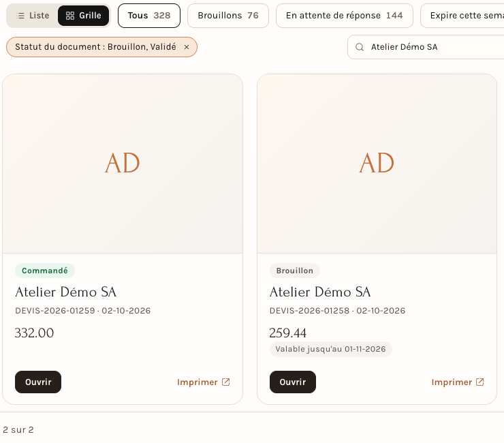Focus the Atelier Démo SA search field
The height and width of the screenshot is (443, 504).
[426, 47]
